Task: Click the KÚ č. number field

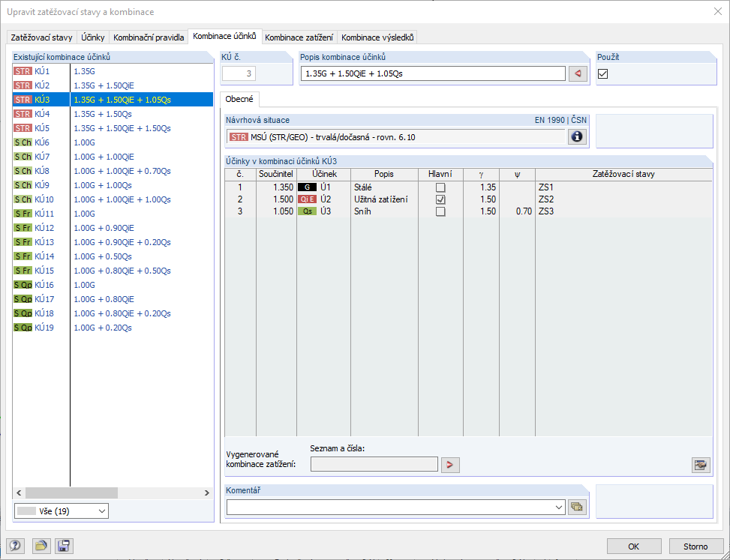Action: click(239, 73)
